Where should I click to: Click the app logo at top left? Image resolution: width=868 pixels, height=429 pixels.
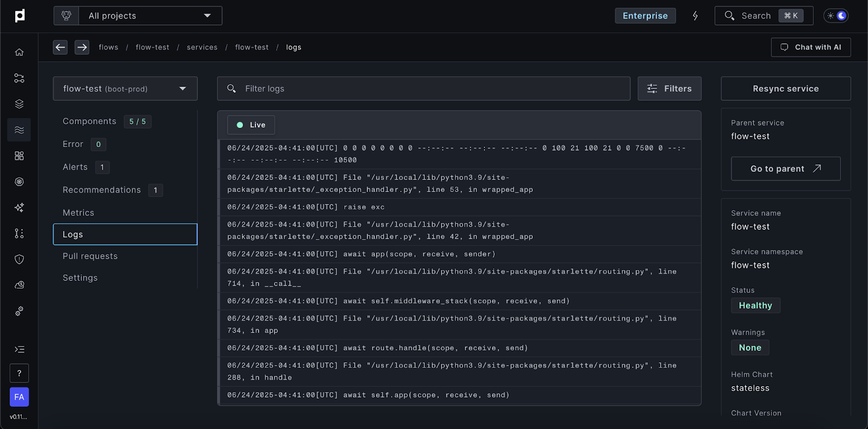pos(20,16)
